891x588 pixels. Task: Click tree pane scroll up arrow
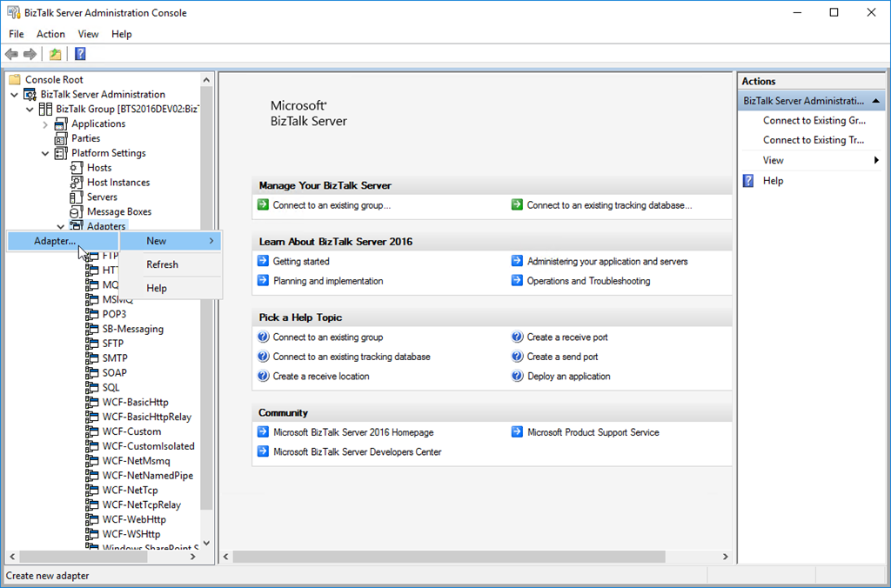(206, 80)
